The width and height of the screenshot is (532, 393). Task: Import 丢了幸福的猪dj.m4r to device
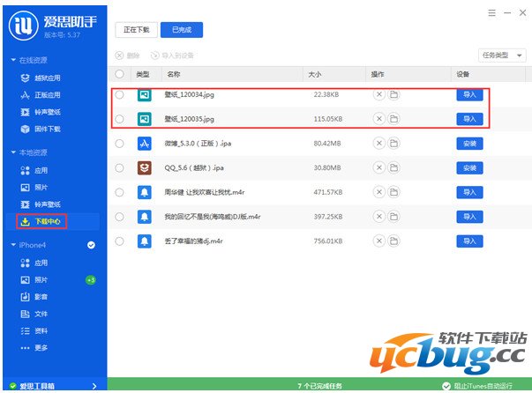coord(469,241)
